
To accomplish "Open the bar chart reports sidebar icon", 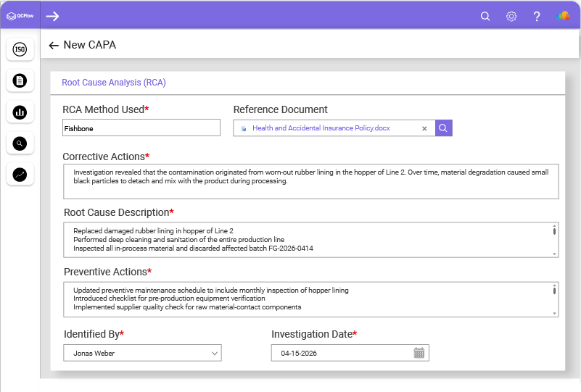I will pos(20,112).
